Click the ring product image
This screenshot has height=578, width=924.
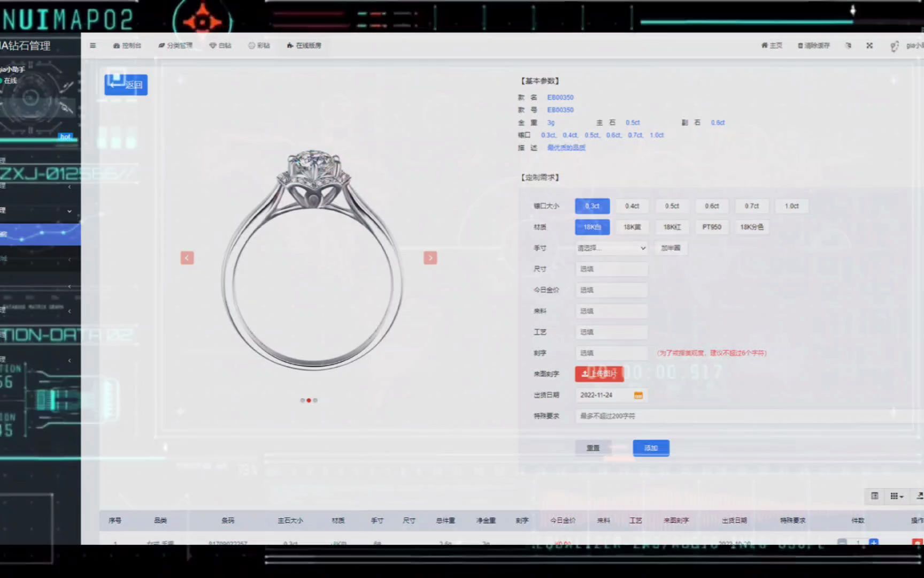point(311,260)
